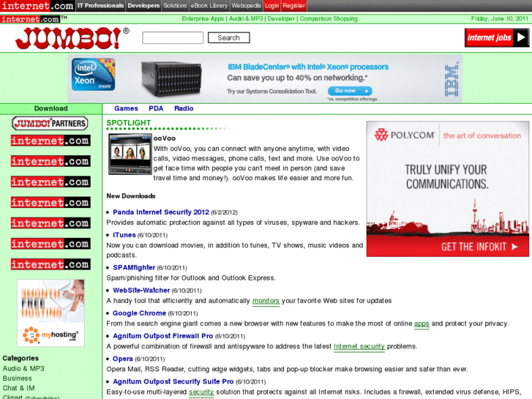Open the Audio & MP3 category
The height and width of the screenshot is (399, 532).
pos(23,368)
